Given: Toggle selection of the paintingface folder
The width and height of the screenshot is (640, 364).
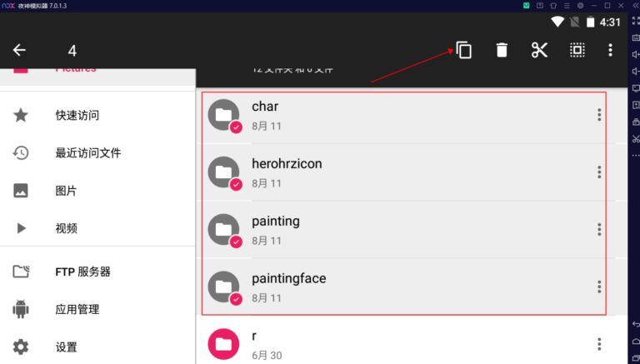Looking at the screenshot, I should click(223, 287).
